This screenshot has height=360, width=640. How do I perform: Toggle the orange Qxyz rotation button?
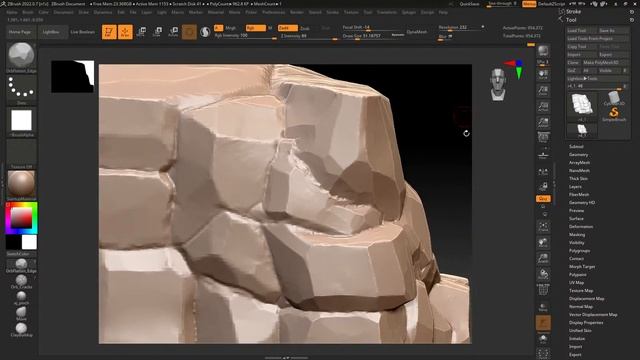click(x=543, y=199)
